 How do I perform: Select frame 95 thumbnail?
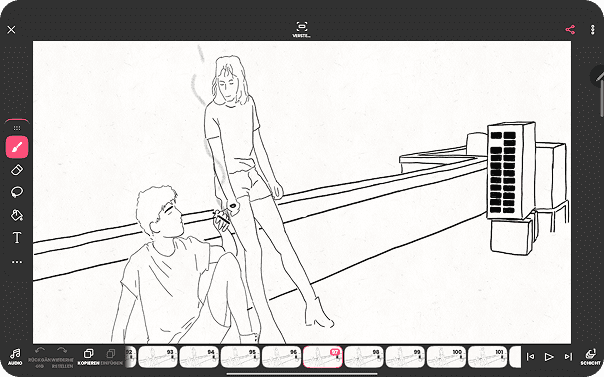(240, 357)
